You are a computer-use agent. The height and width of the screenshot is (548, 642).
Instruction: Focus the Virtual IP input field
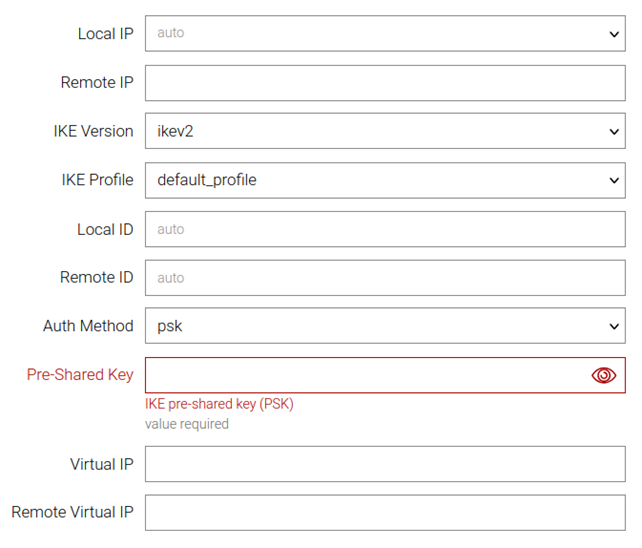tap(385, 464)
